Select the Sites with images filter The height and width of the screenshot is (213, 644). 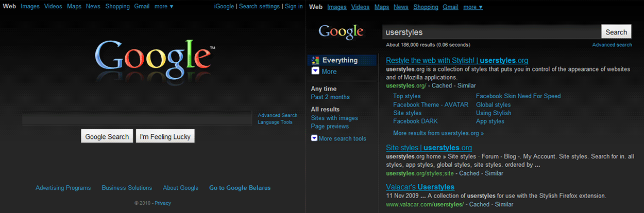click(334, 118)
